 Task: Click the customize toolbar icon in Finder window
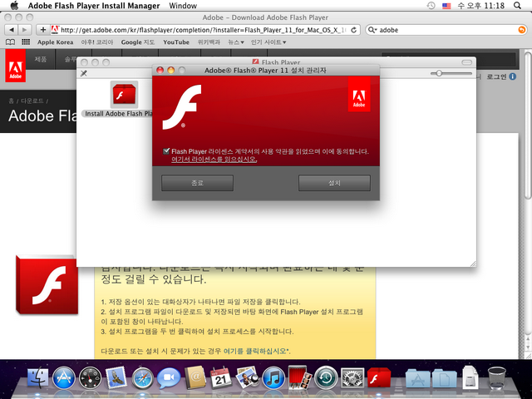click(x=84, y=73)
